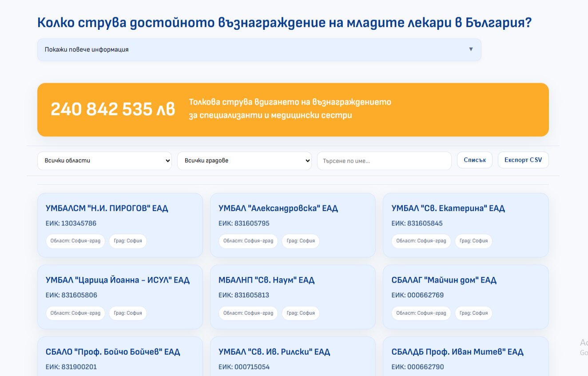Image resolution: width=588 pixels, height=376 pixels.
Task: Select УМБАЛ "Царица Йоанна – ИСУЛ" ЕАД card
Action: tap(120, 297)
